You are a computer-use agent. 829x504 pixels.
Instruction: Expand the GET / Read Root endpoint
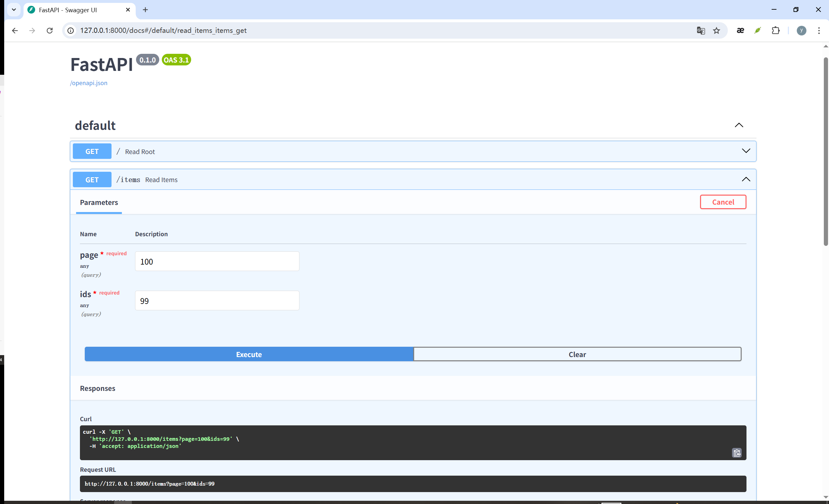(746, 151)
